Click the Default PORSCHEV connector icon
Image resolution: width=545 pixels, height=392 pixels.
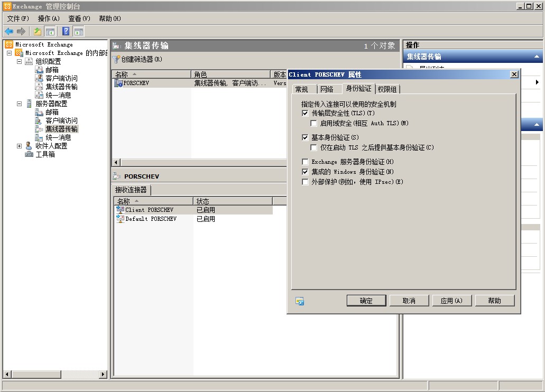121,219
